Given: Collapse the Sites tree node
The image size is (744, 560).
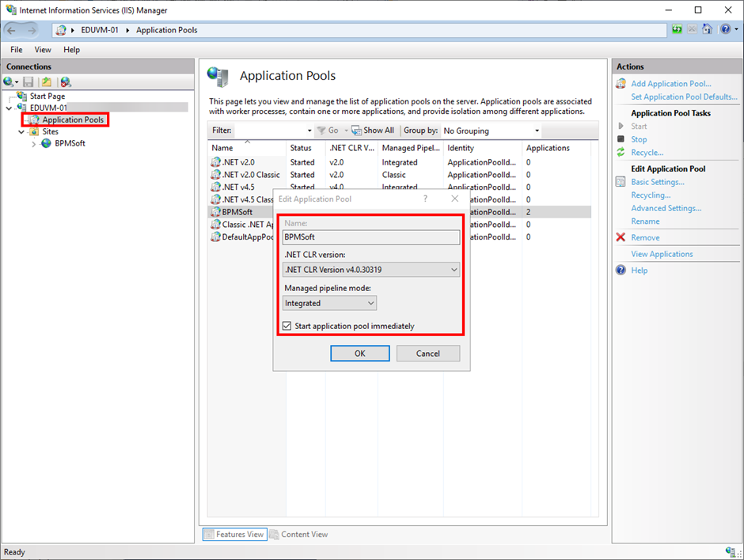Looking at the screenshot, I should pos(21,132).
